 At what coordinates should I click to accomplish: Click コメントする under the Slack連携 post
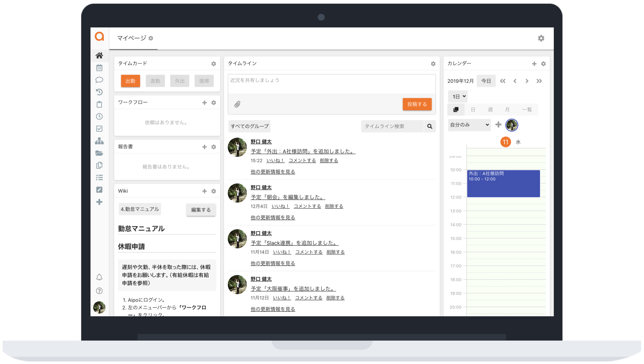click(309, 252)
